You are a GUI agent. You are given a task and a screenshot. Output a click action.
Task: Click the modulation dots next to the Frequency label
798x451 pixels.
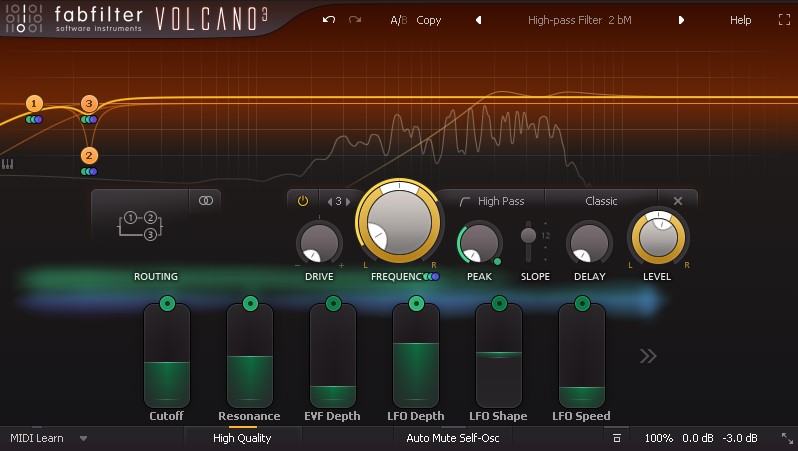(431, 276)
